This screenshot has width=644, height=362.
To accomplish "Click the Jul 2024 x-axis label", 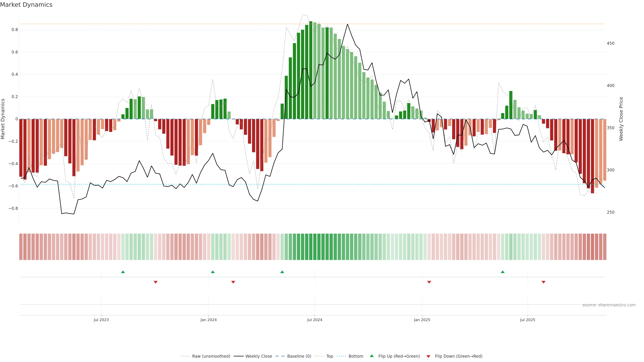I will 314,320.
